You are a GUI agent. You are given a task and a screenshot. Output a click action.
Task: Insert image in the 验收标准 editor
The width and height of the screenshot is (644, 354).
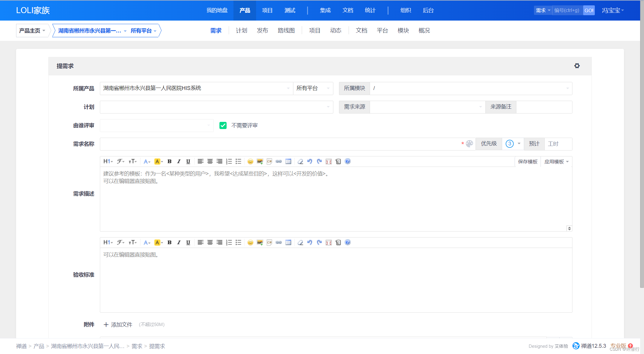click(x=260, y=242)
